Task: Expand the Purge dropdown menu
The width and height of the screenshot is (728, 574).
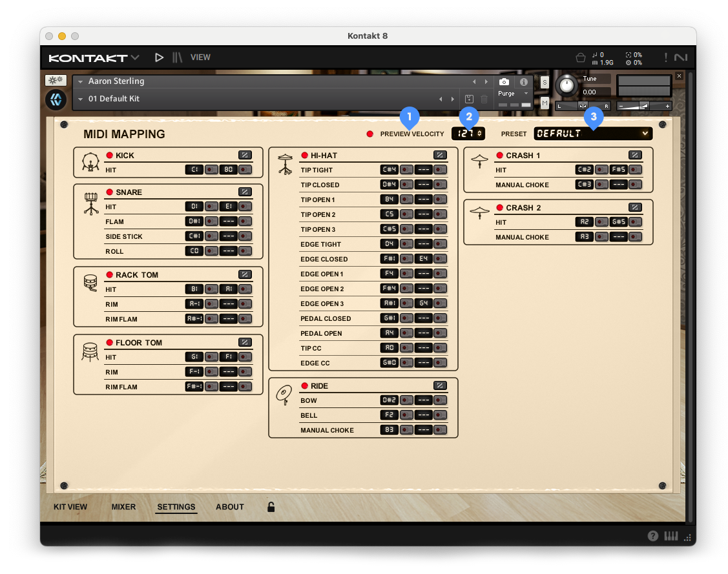Action: coord(513,94)
